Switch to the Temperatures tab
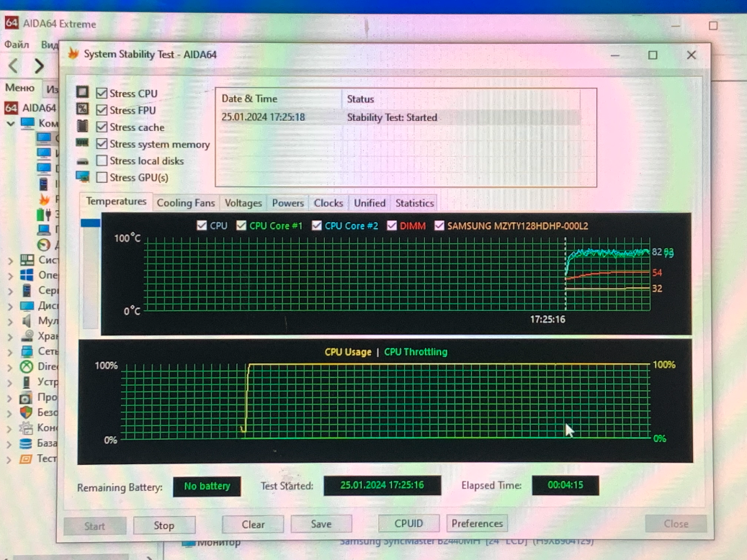This screenshot has width=747, height=560. 116,202
